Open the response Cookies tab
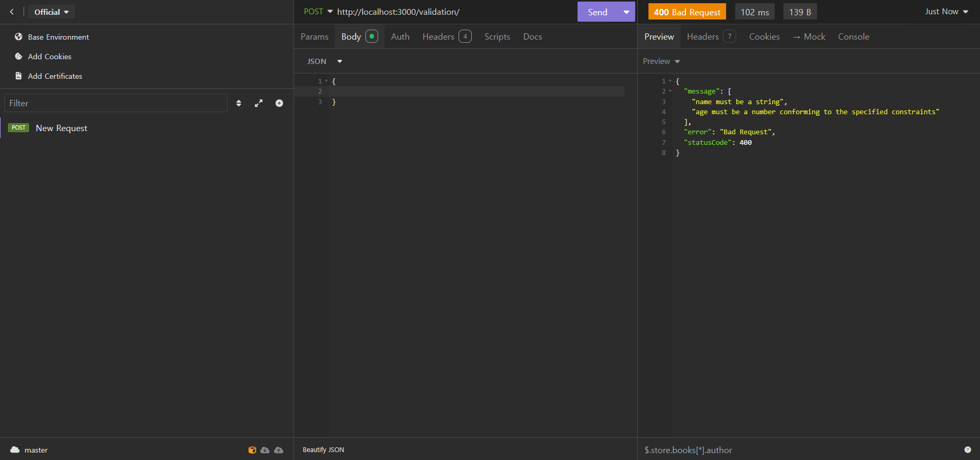Image resolution: width=980 pixels, height=460 pixels. click(764, 36)
